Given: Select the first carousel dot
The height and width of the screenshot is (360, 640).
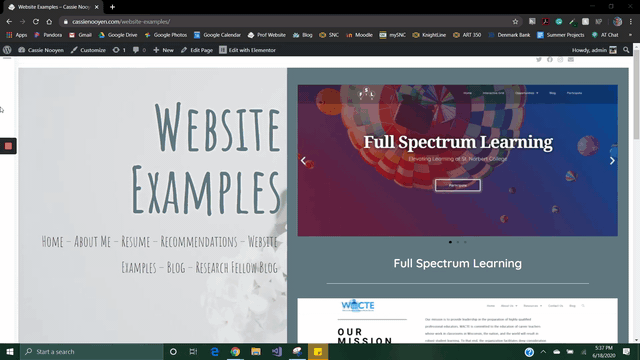Looking at the screenshot, I should (450, 242).
